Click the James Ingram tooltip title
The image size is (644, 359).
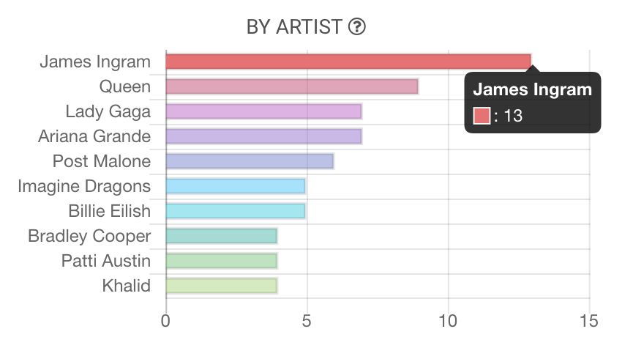pos(532,90)
